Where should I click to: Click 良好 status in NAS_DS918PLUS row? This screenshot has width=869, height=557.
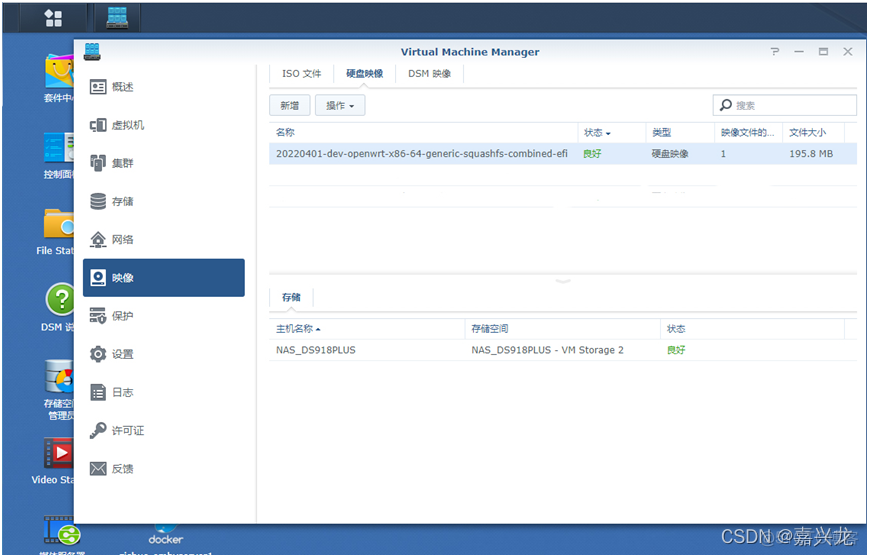pyautogui.click(x=676, y=350)
